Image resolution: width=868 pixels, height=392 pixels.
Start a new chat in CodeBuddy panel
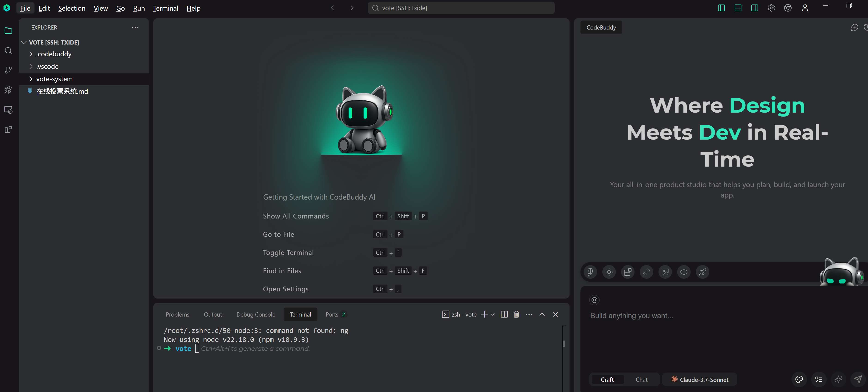pos(855,27)
